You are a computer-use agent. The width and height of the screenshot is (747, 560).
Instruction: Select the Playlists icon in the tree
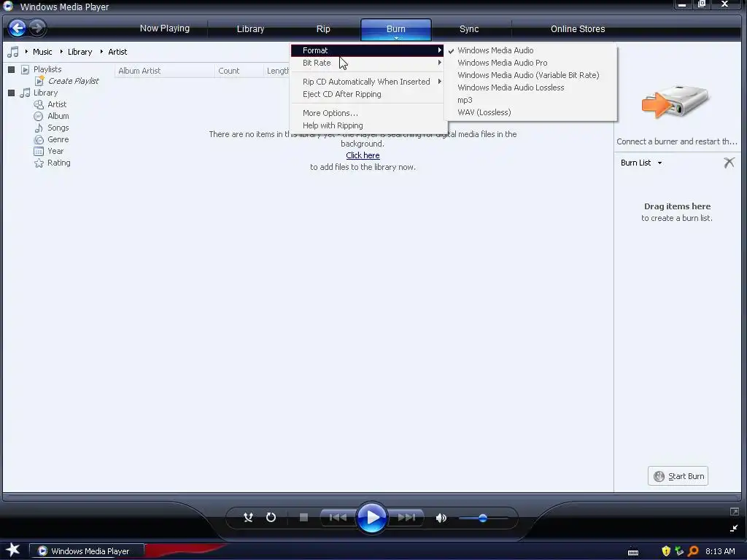(x=26, y=69)
